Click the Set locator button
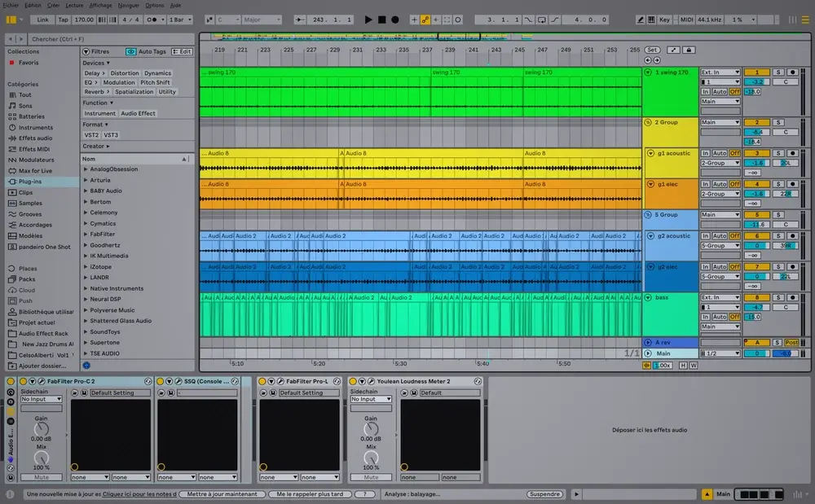The image size is (815, 504). (652, 50)
